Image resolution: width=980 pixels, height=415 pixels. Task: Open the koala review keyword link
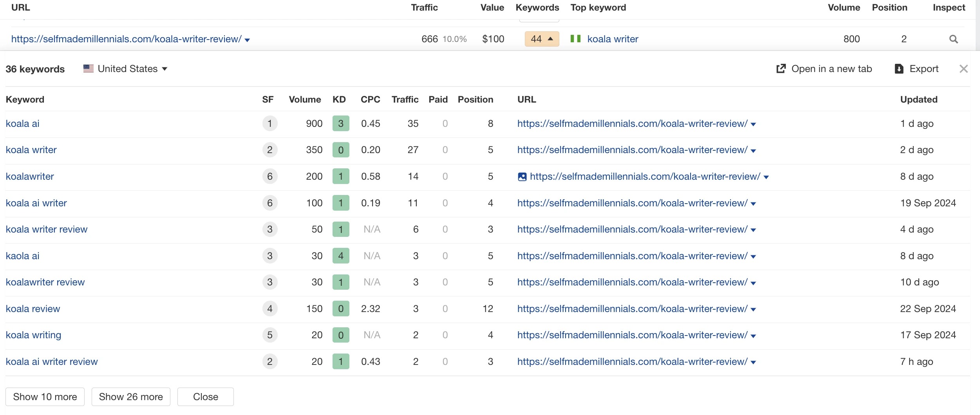[x=33, y=309]
